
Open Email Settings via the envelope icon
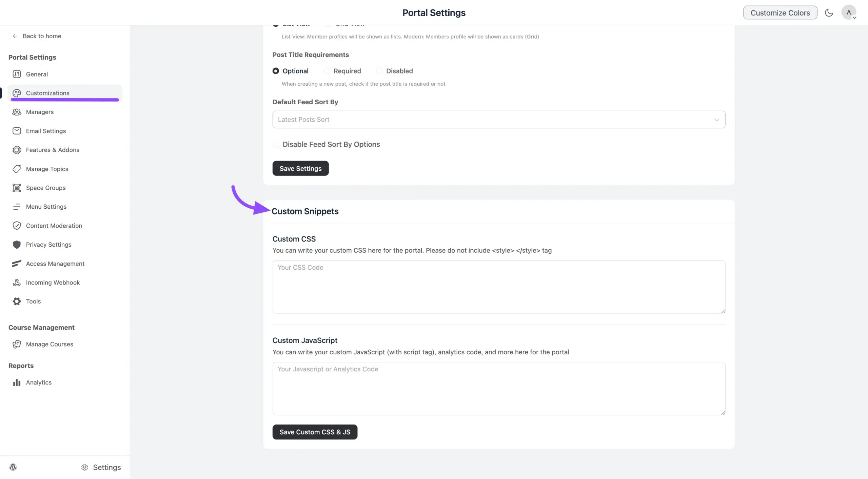[x=17, y=131]
